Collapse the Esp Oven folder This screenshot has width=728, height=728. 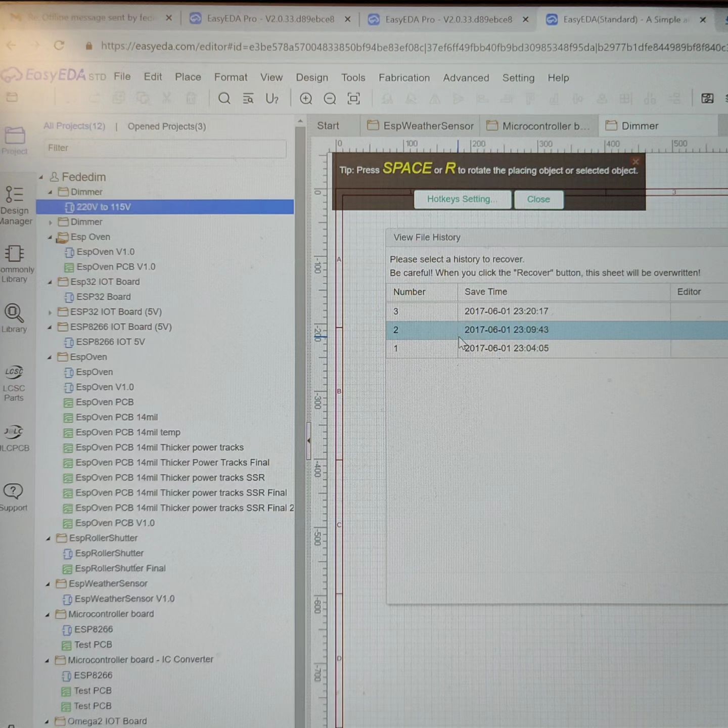(x=50, y=237)
